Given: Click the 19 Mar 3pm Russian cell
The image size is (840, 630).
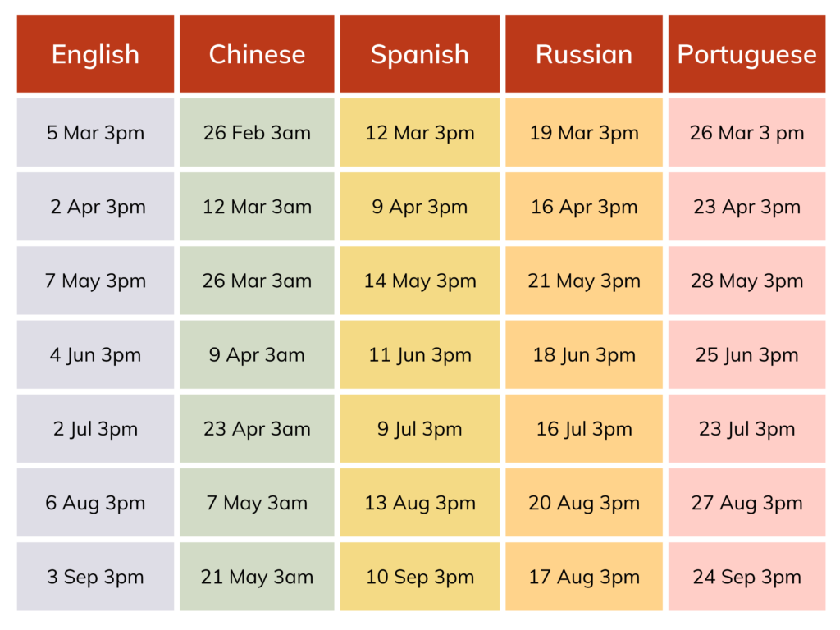Looking at the screenshot, I should tap(584, 133).
